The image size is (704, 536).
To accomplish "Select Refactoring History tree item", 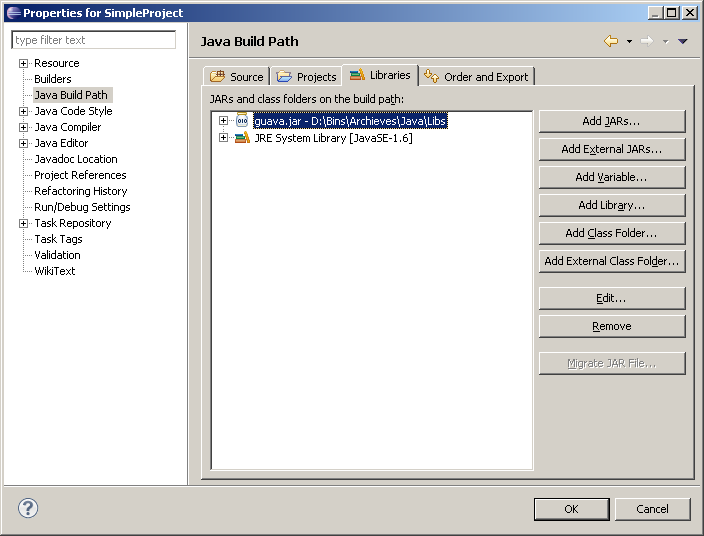I will tap(81, 191).
